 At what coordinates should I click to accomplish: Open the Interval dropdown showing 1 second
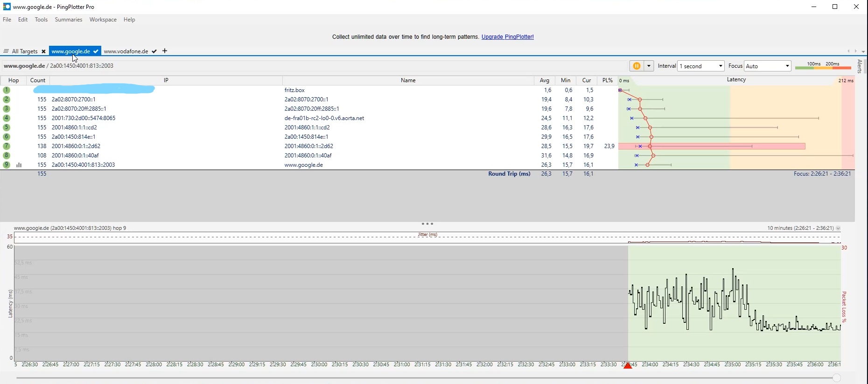click(x=701, y=66)
